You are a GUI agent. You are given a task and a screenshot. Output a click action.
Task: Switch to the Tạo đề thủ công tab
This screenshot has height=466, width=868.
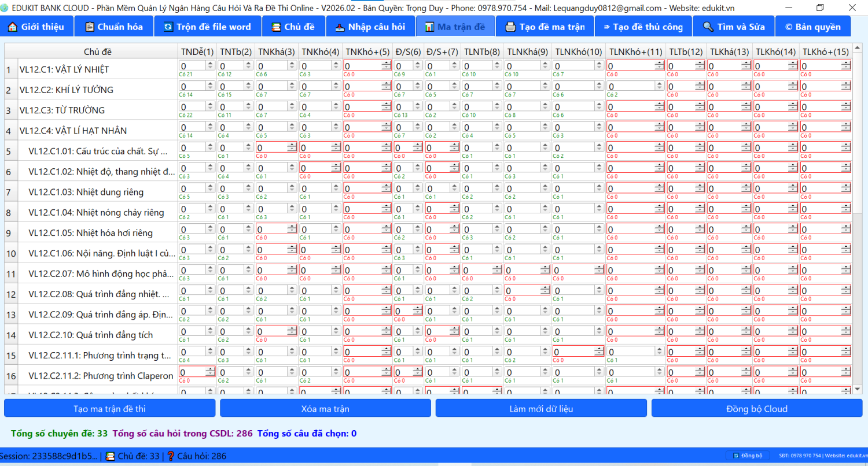point(642,27)
